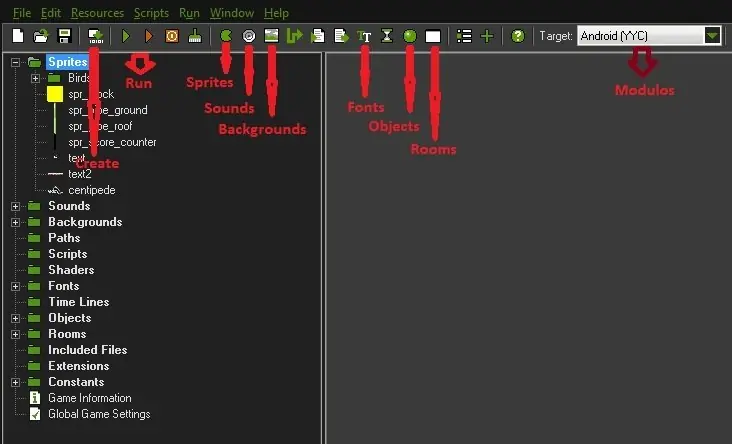Click the Clean build broom icon
Viewport: 732px width, 444px height.
(x=195, y=36)
